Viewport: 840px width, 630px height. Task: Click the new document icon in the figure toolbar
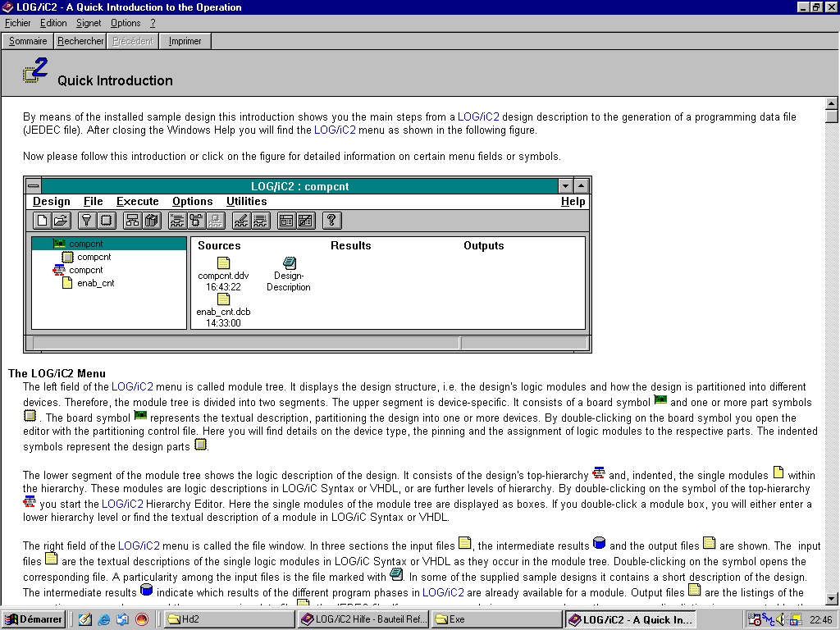point(43,220)
